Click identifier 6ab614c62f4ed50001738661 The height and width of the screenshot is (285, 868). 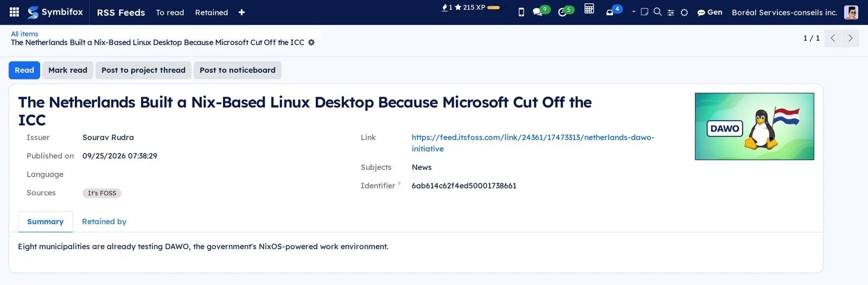click(x=464, y=186)
